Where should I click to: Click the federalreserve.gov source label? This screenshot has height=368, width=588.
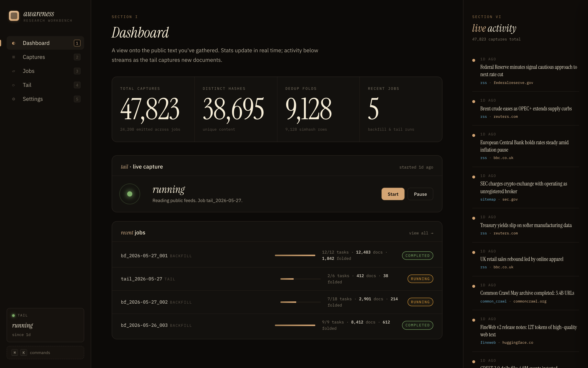pyautogui.click(x=513, y=83)
